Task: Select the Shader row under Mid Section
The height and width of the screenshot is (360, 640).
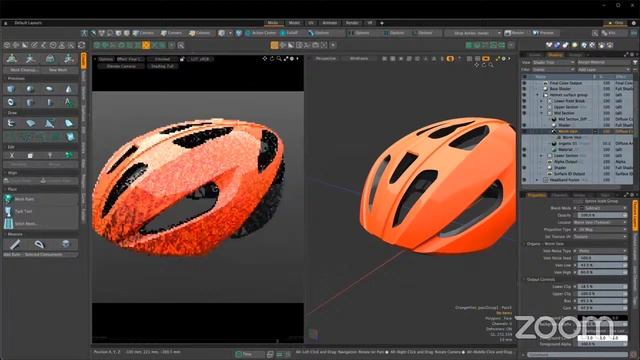Action: [x=578, y=125]
